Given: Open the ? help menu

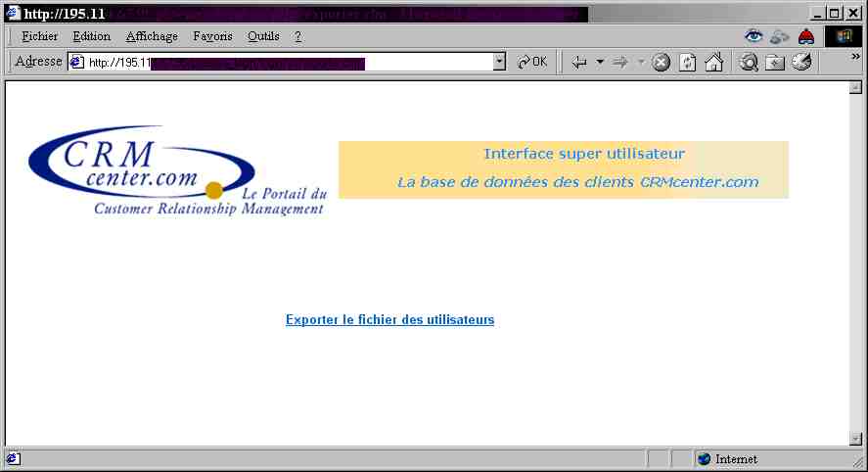Looking at the screenshot, I should [x=297, y=36].
